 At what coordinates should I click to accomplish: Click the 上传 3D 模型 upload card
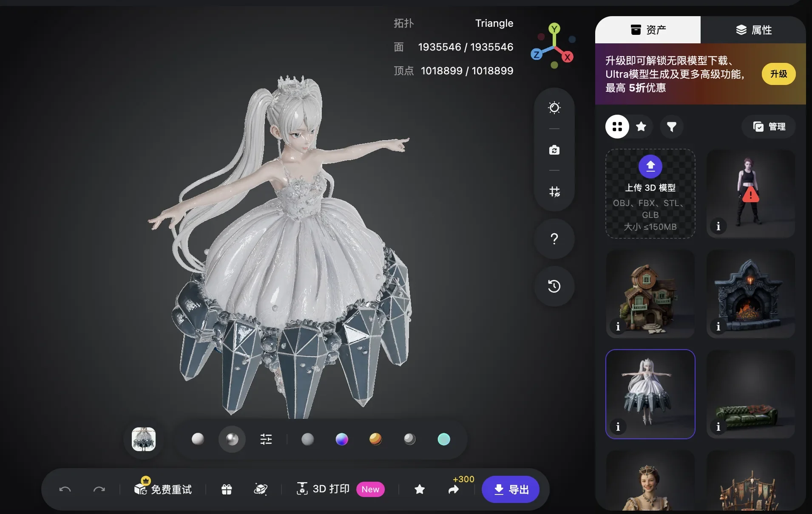(x=650, y=194)
